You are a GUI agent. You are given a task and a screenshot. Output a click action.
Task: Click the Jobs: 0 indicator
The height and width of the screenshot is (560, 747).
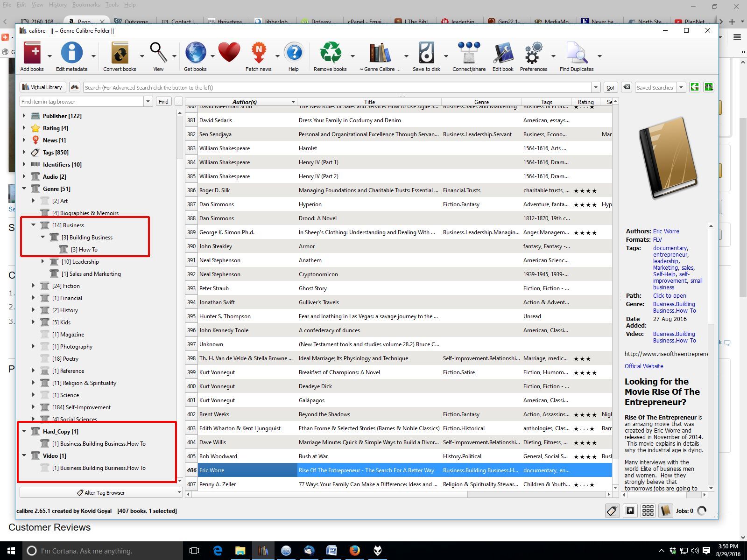click(691, 511)
